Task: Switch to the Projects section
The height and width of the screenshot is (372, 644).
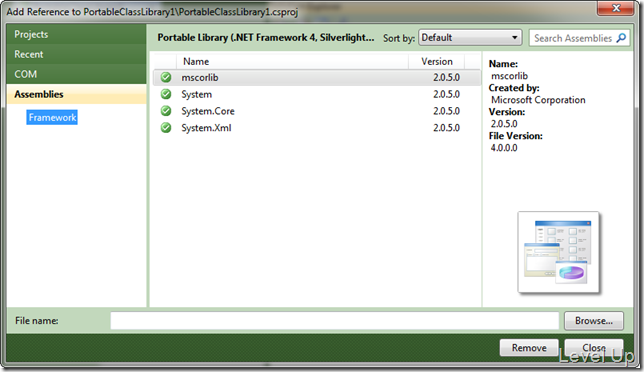Action: click(x=76, y=34)
